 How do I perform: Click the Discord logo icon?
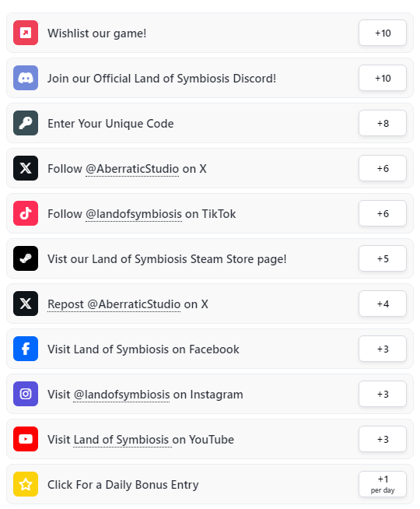pos(26,78)
